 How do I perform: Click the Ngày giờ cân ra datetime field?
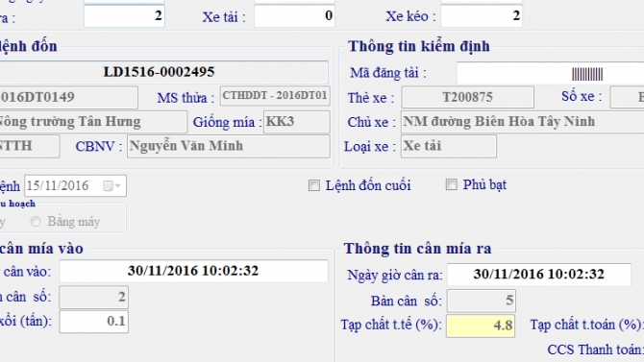pyautogui.click(x=539, y=275)
